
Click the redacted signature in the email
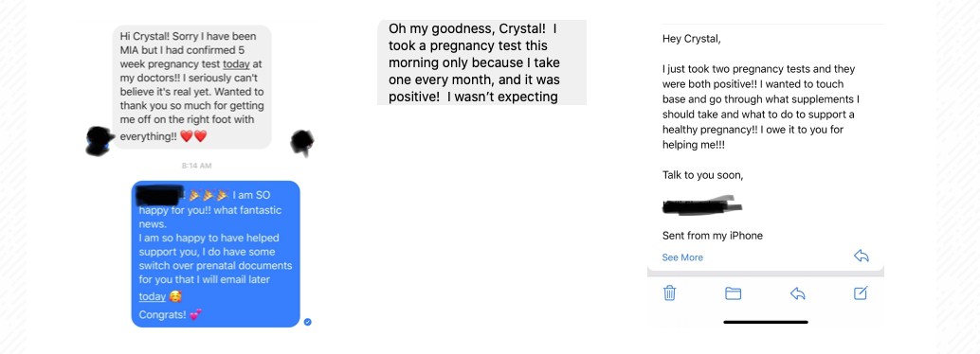pos(703,205)
